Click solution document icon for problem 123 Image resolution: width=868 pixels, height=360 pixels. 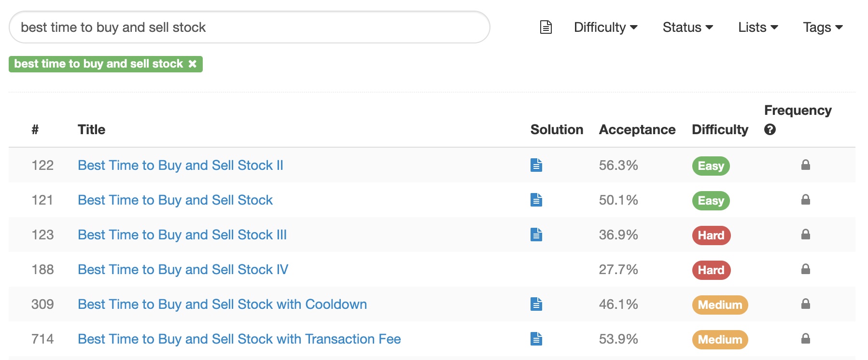[x=536, y=235]
